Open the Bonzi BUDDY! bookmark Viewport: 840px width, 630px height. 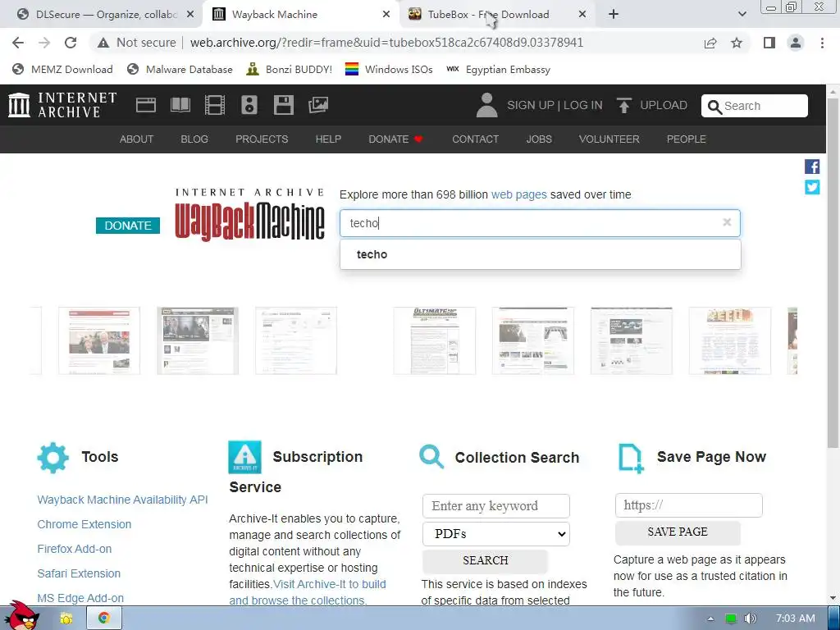tap(290, 70)
